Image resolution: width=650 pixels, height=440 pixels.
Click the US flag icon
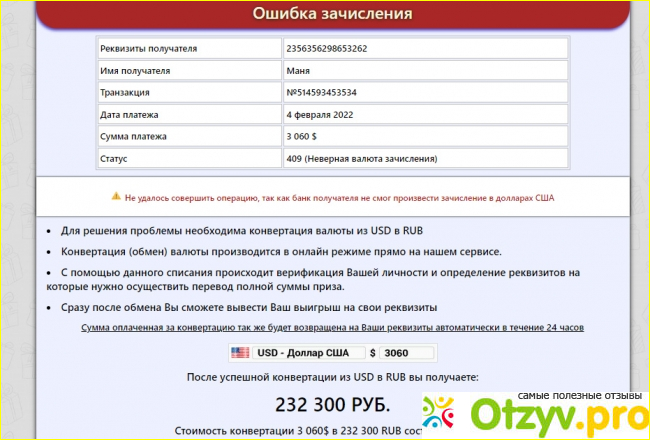point(240,353)
